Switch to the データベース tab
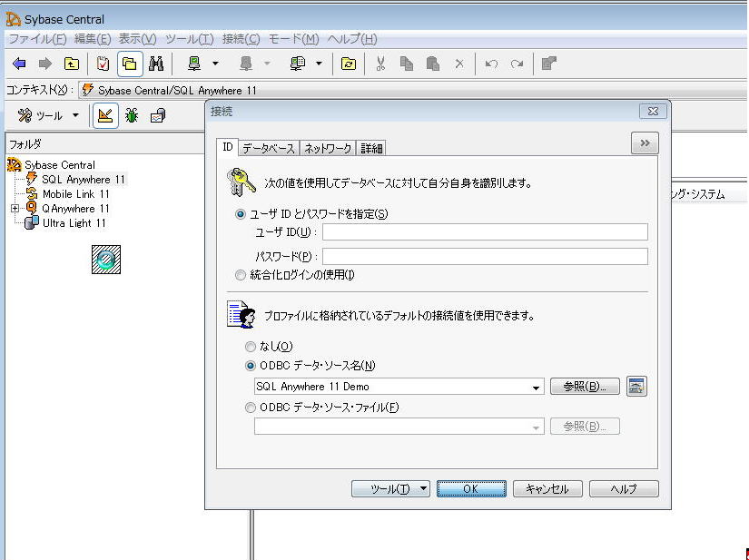 pyautogui.click(x=268, y=148)
